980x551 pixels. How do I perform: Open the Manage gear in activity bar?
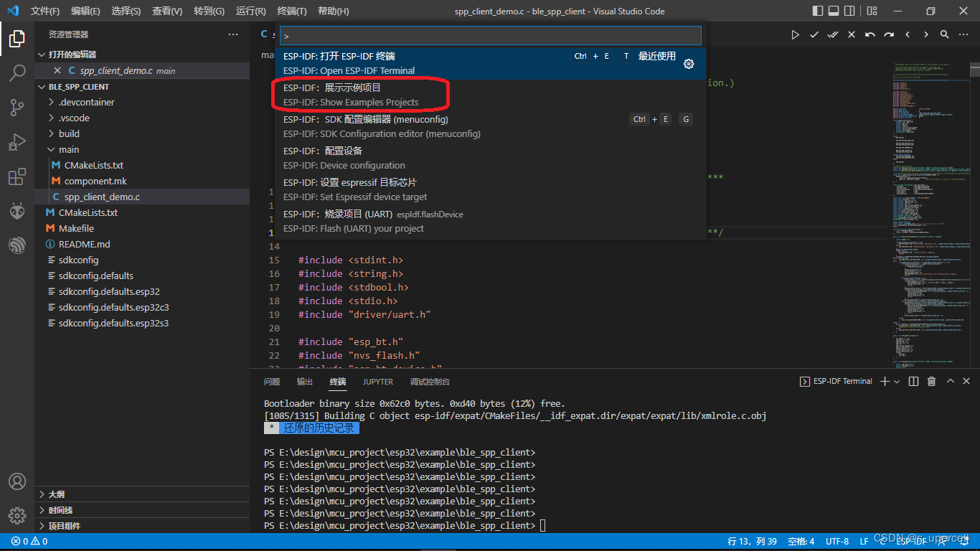(17, 515)
